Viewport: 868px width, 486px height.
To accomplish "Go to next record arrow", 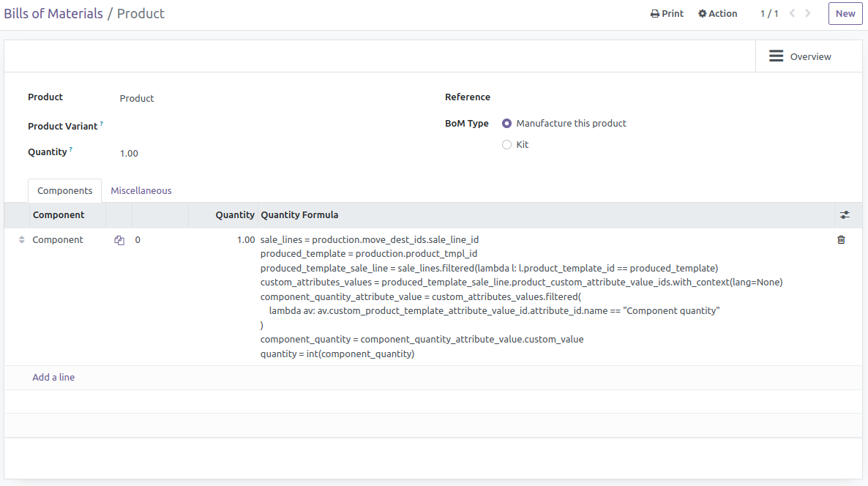I will 808,14.
